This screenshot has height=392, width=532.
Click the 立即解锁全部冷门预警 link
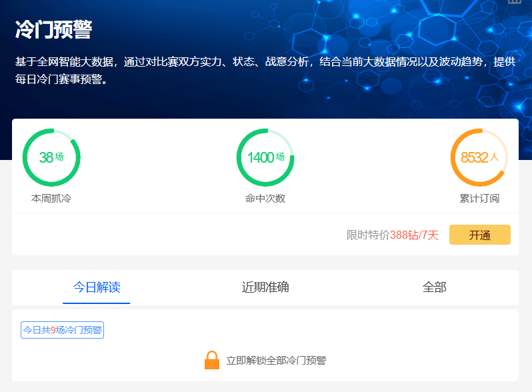click(276, 361)
